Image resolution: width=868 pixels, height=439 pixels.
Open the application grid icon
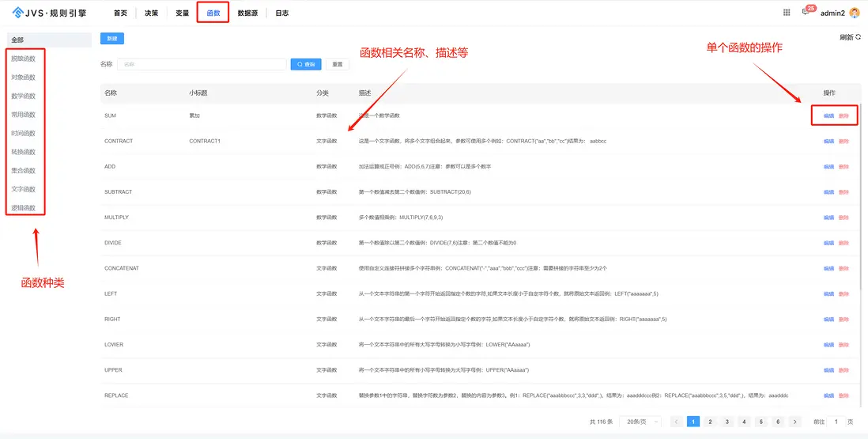click(x=787, y=13)
